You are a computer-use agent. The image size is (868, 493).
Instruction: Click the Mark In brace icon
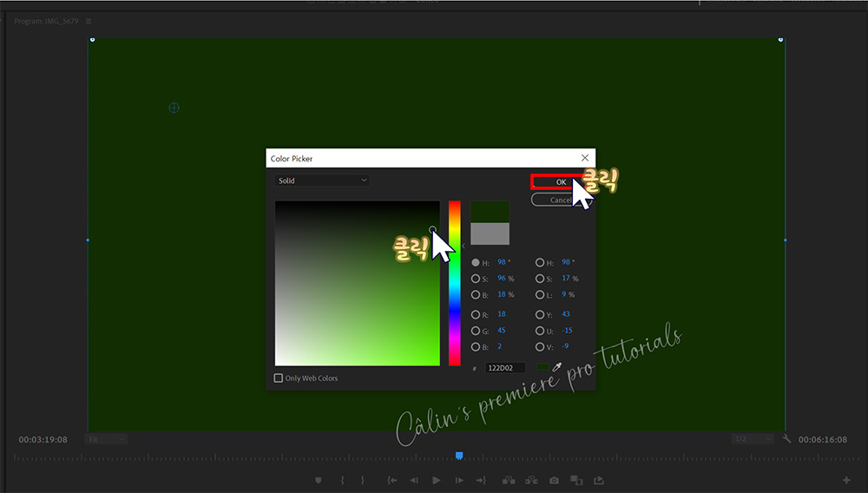[342, 480]
